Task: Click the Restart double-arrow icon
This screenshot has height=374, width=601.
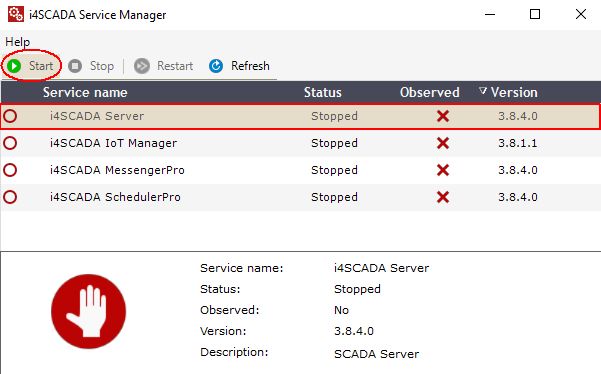Action: click(x=142, y=66)
